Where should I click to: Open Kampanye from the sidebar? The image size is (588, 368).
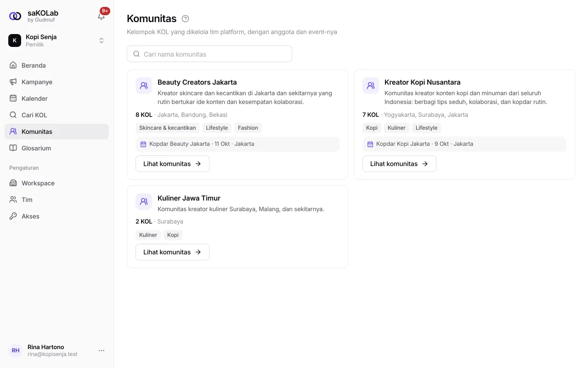pos(57,82)
